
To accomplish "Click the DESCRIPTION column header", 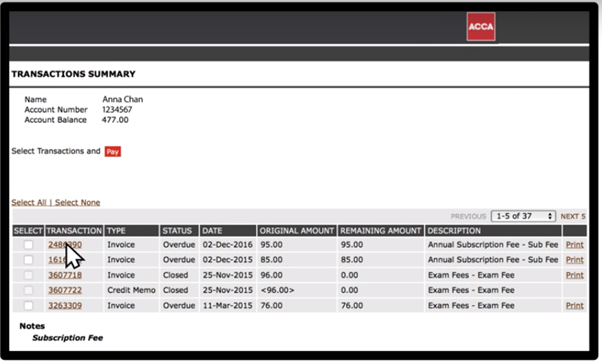I will coord(493,231).
